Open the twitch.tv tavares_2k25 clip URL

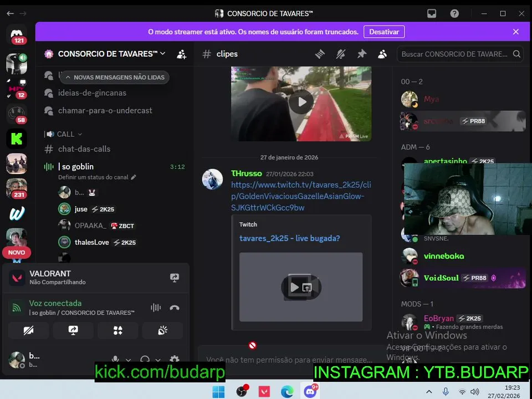[x=300, y=196]
